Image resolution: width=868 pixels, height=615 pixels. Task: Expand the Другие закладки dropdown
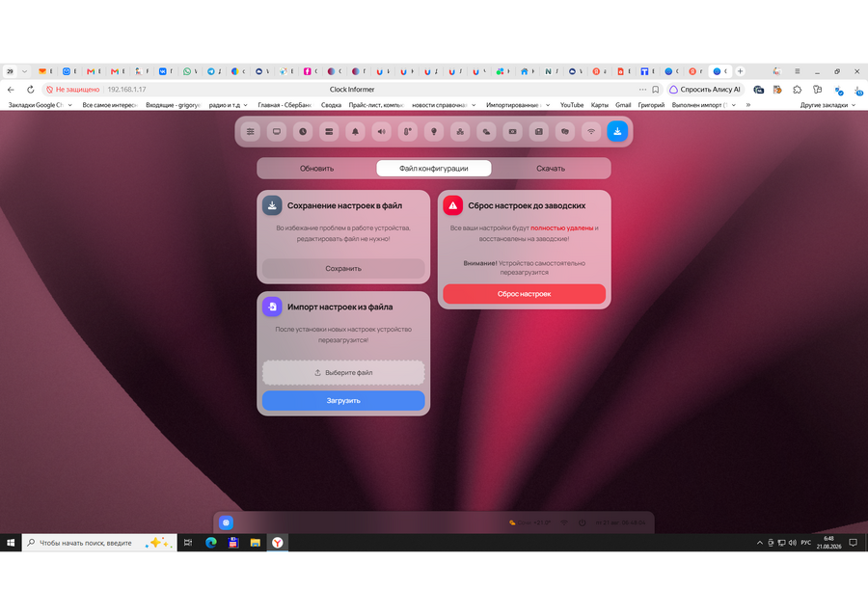point(827,105)
